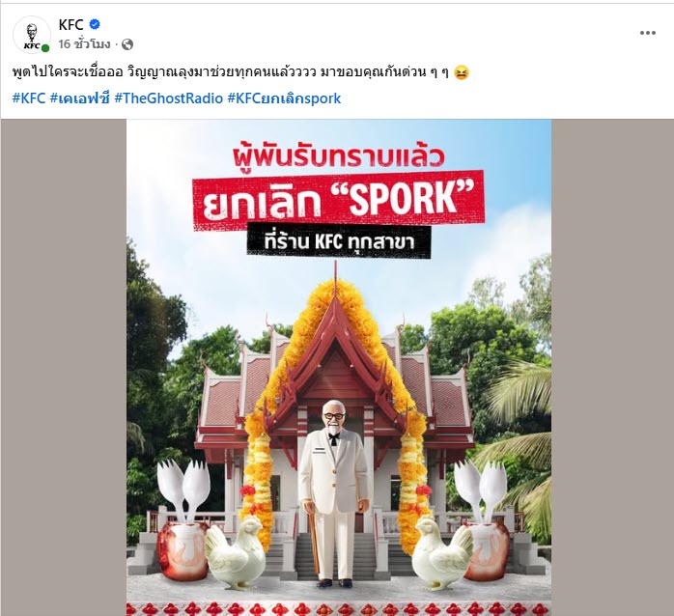This screenshot has height=616, width=674.
Task: Click the green online status dot
Action: point(45,48)
